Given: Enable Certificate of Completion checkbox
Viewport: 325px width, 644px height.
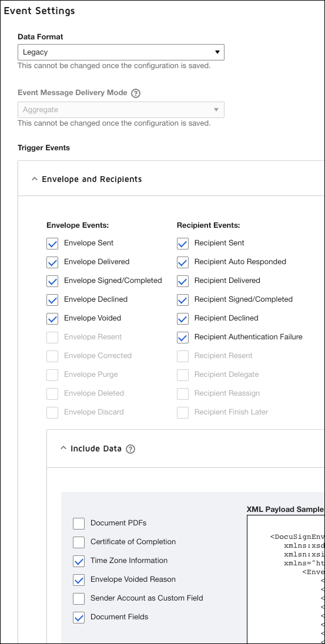Looking at the screenshot, I should tap(79, 542).
